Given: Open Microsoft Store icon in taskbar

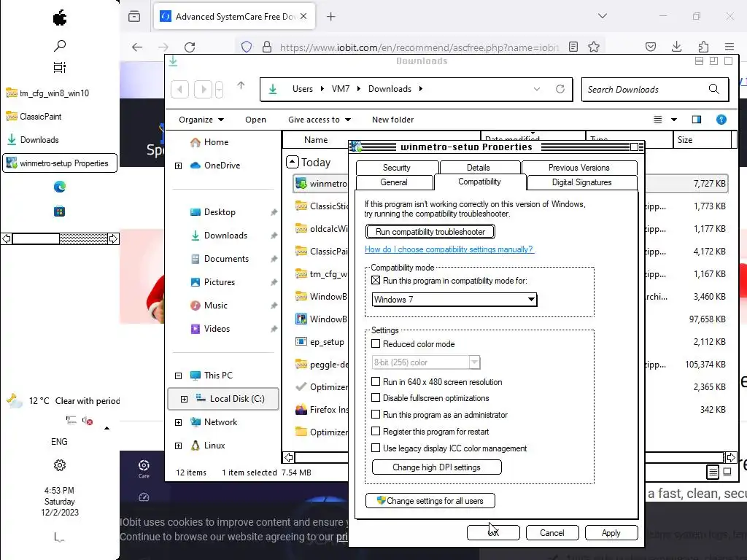Looking at the screenshot, I should click(60, 211).
